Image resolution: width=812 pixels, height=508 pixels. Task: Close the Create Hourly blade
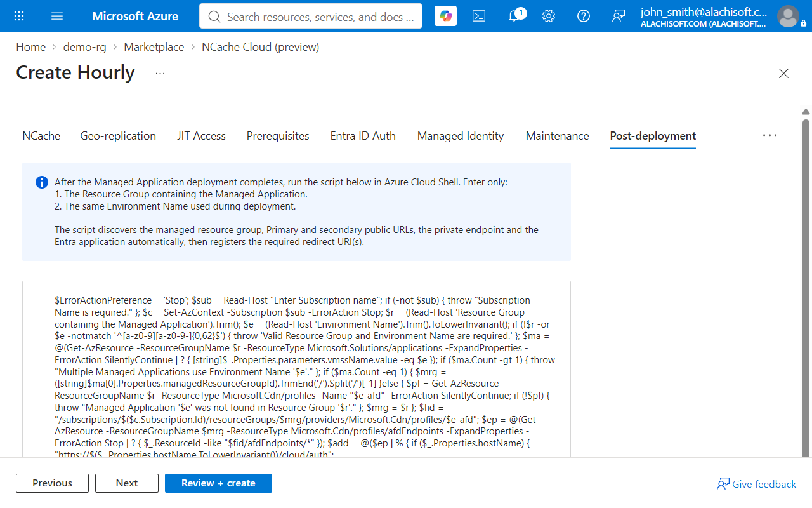pyautogui.click(x=783, y=73)
